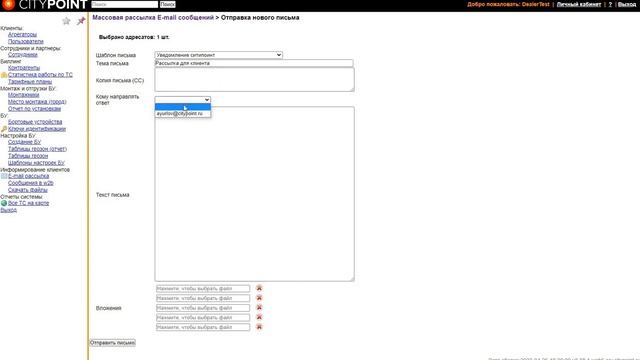Screen dimensions: 640x360
Task: Remove the fourth attachment with red X
Action: coord(259,317)
